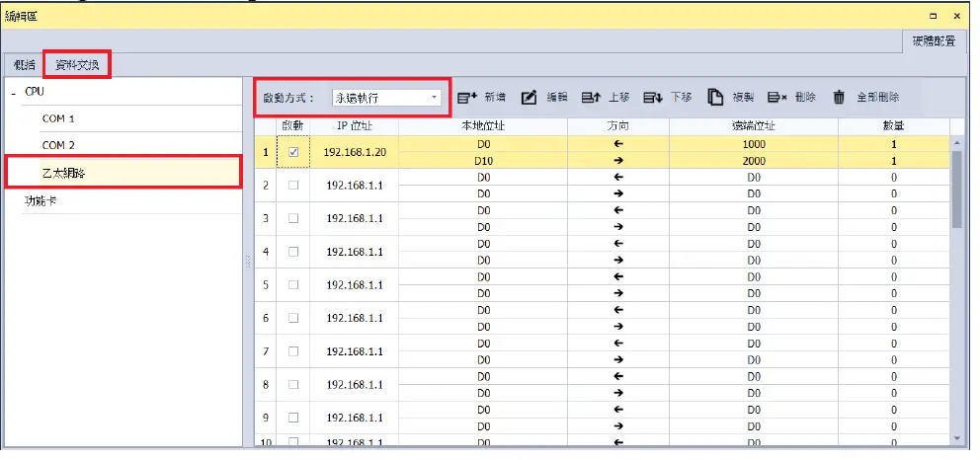The width and height of the screenshot is (980, 460).
Task: Click the 遠端位址 column header
Action: pyautogui.click(x=754, y=126)
